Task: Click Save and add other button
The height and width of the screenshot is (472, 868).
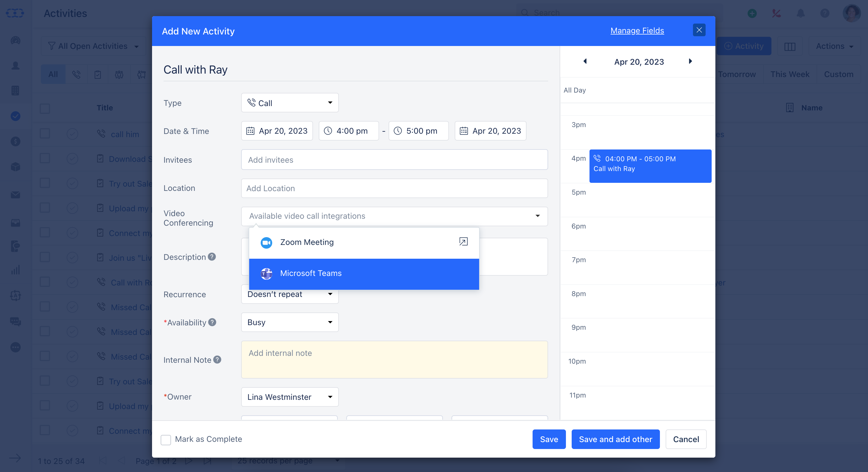Action: [x=615, y=439]
